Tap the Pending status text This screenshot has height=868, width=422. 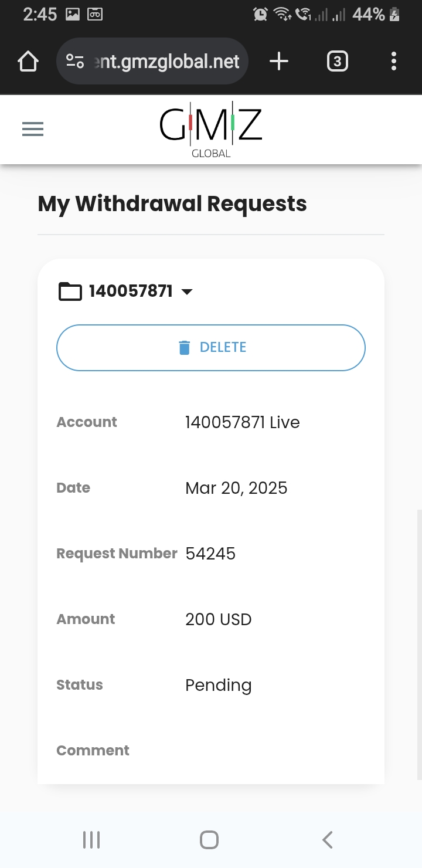[218, 685]
